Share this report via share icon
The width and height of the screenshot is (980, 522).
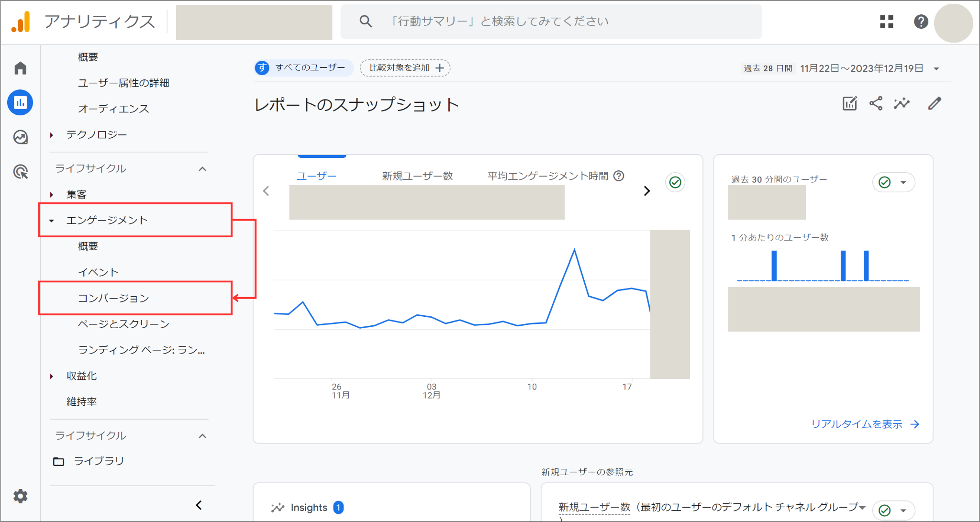pos(876,103)
